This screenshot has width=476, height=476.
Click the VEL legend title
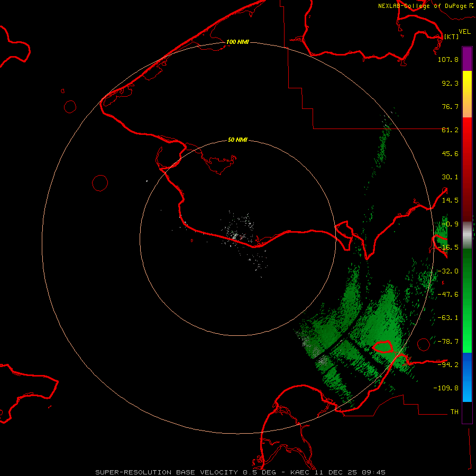click(x=465, y=32)
